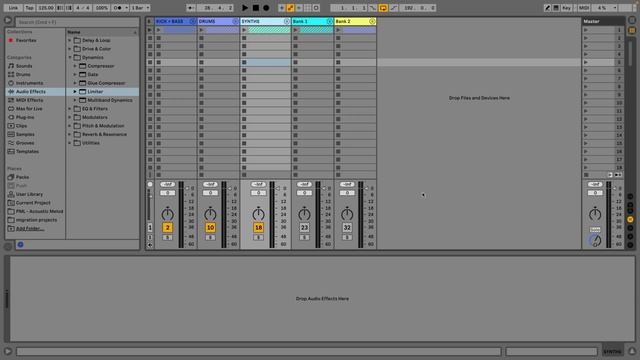The width and height of the screenshot is (640, 360).
Task: Toggle track activator 10 on DRUMS
Action: coord(210,227)
